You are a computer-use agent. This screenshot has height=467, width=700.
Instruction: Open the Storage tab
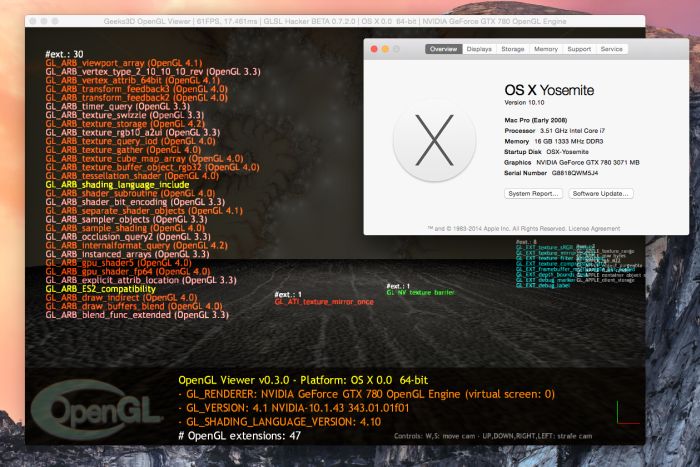click(x=512, y=49)
